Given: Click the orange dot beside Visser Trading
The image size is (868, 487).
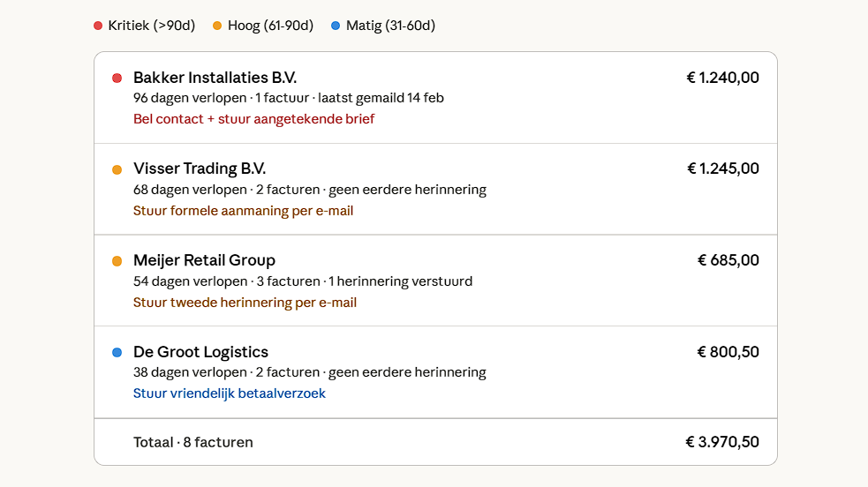Looking at the screenshot, I should tap(117, 170).
